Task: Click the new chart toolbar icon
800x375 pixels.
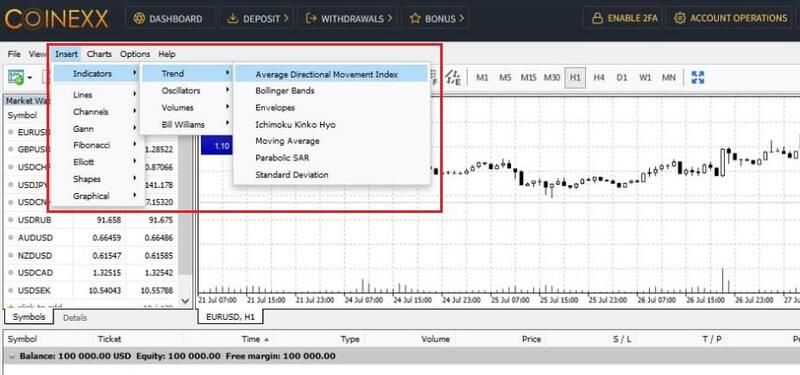Action: [16, 78]
